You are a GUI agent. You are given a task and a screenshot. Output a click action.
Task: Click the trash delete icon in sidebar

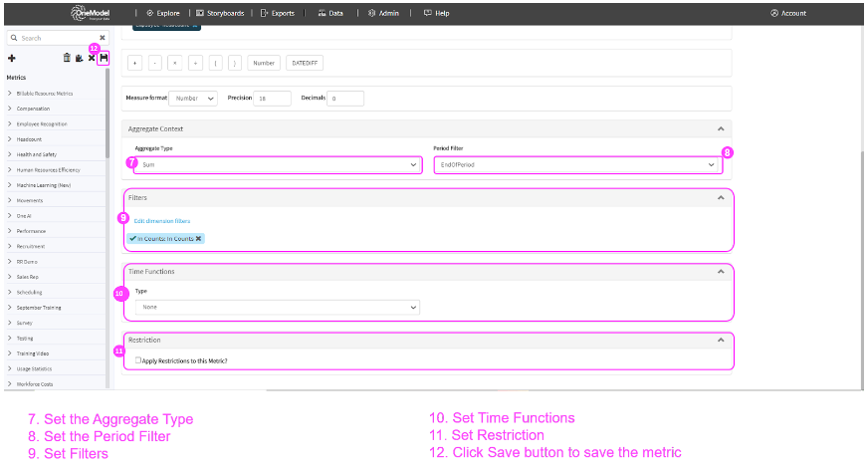tap(67, 59)
